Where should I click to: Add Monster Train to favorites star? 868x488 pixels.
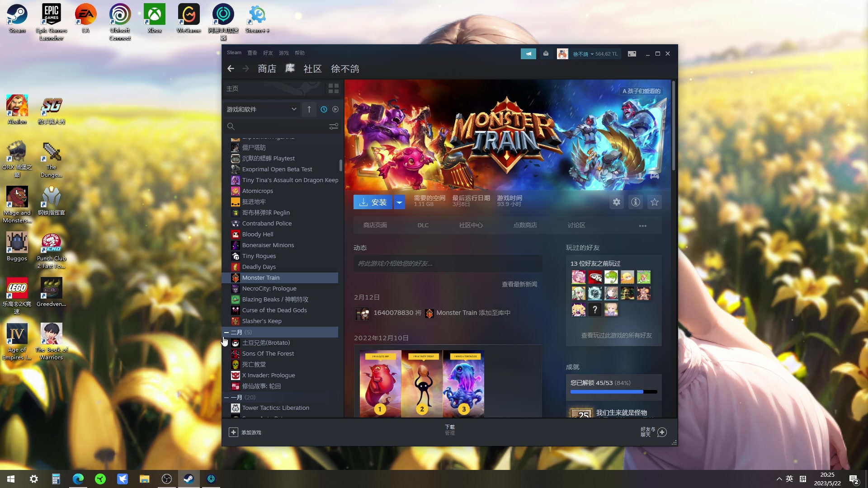coord(655,202)
